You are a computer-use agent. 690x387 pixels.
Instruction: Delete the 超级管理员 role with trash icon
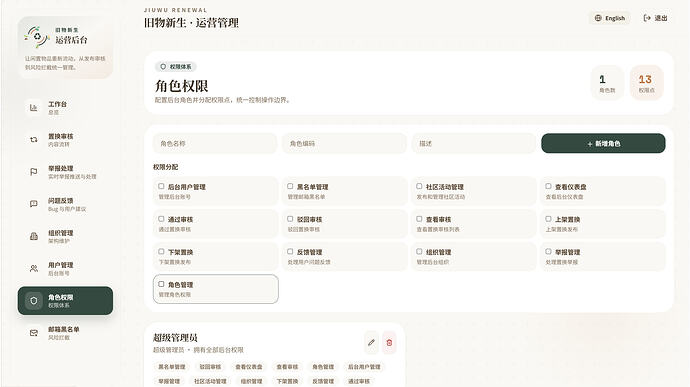[x=389, y=342]
